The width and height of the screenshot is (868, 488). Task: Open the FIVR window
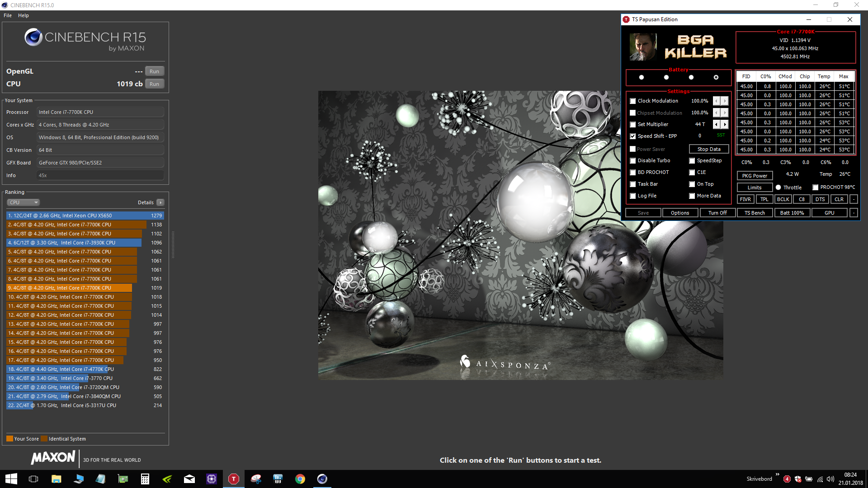[x=745, y=199]
